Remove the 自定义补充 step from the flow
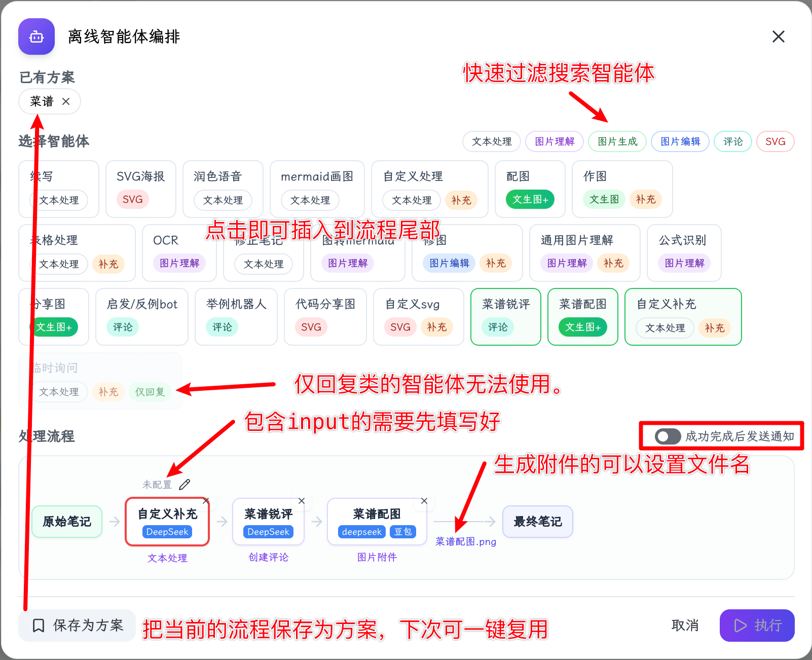This screenshot has width=812, height=660. coord(206,501)
